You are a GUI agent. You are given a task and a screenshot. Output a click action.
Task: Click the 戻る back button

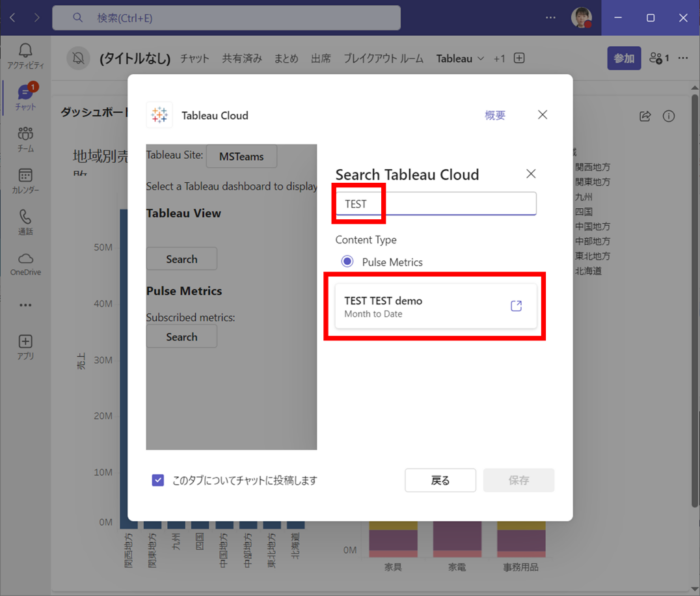[x=440, y=480]
